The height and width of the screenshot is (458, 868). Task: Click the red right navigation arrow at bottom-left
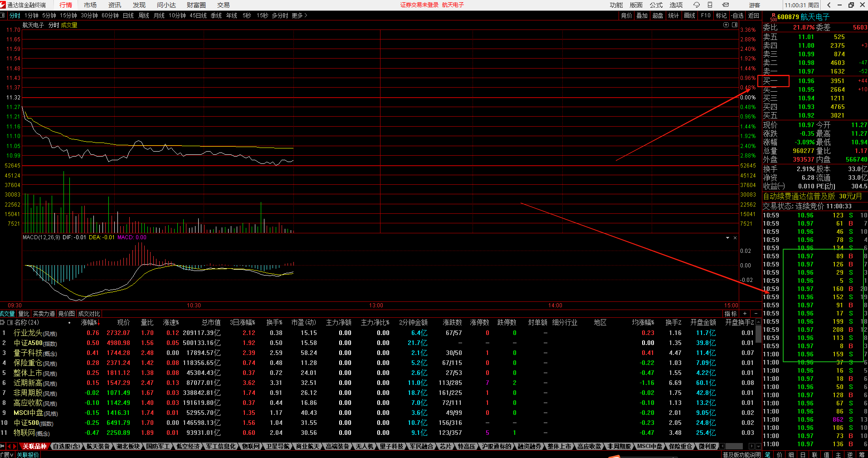pos(15,447)
